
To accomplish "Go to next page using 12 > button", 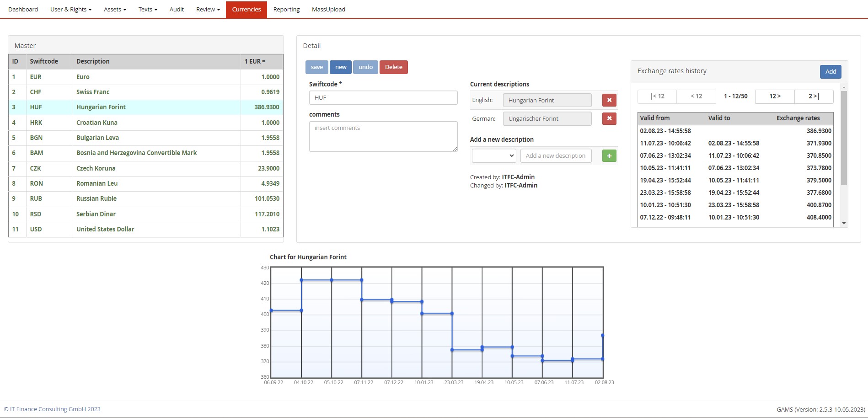I will tap(775, 96).
